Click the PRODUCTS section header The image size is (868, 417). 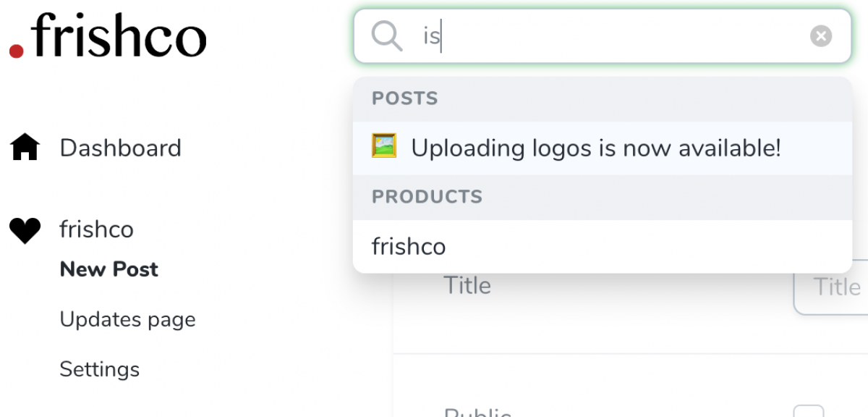click(x=427, y=197)
